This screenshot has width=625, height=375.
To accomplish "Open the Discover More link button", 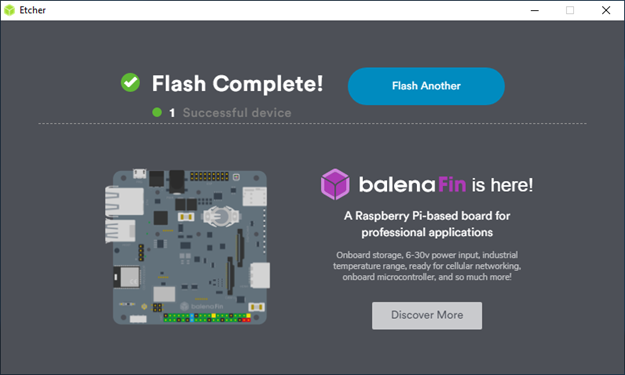I will [x=427, y=315].
